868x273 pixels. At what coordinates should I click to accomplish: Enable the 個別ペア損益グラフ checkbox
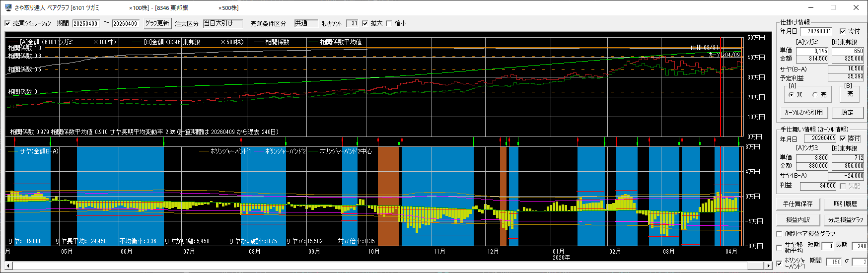(x=779, y=234)
